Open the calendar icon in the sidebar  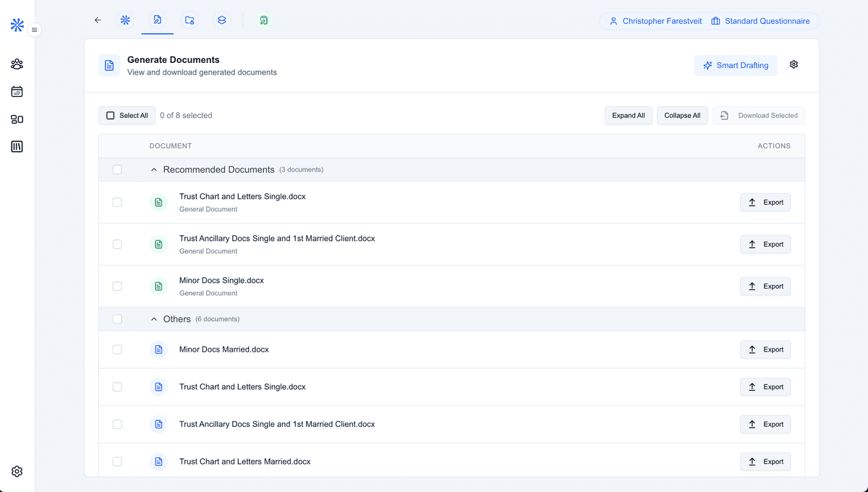[17, 92]
